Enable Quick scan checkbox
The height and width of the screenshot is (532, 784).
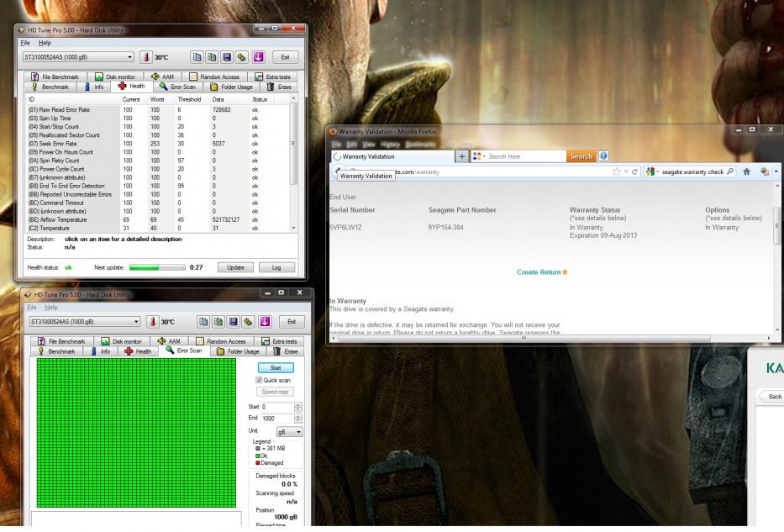[x=259, y=380]
